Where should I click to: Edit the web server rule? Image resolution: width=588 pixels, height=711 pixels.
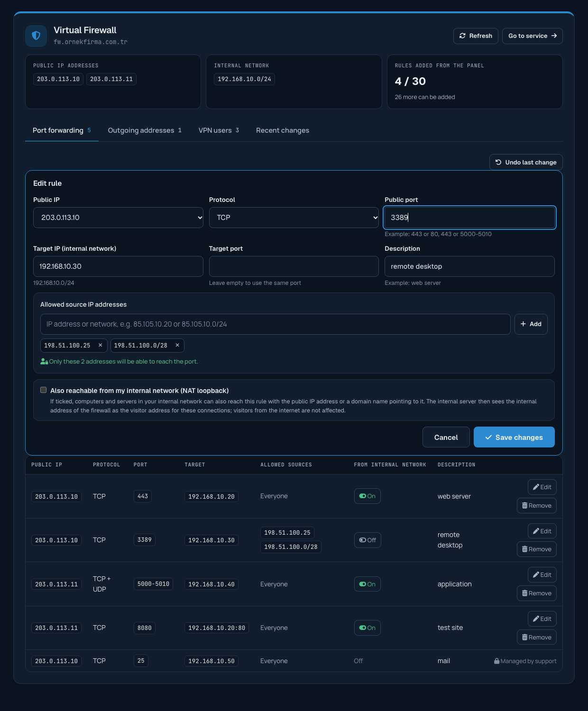(x=542, y=487)
